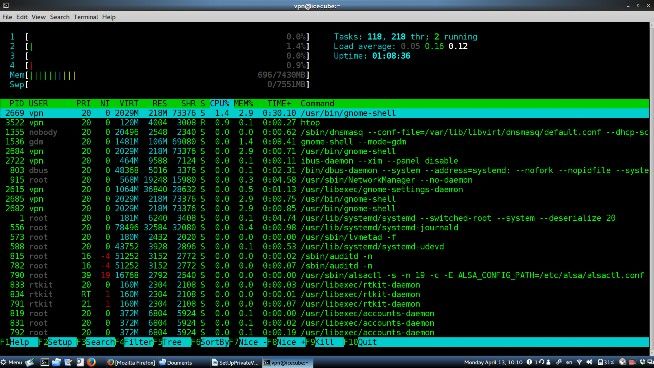
Task: Launch Firefox from the taskbar launcher icon
Action: [91, 362]
